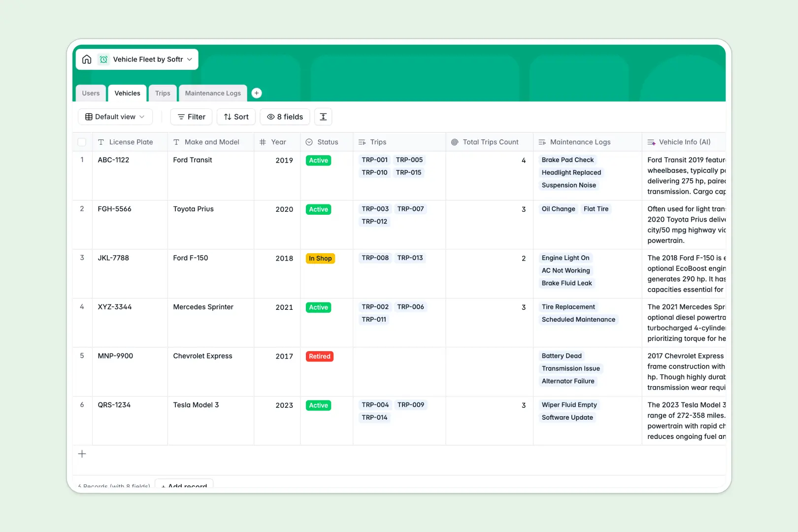This screenshot has height=532, width=798.
Task: Click license plate cell ABC-1122
Action: coord(130,176)
